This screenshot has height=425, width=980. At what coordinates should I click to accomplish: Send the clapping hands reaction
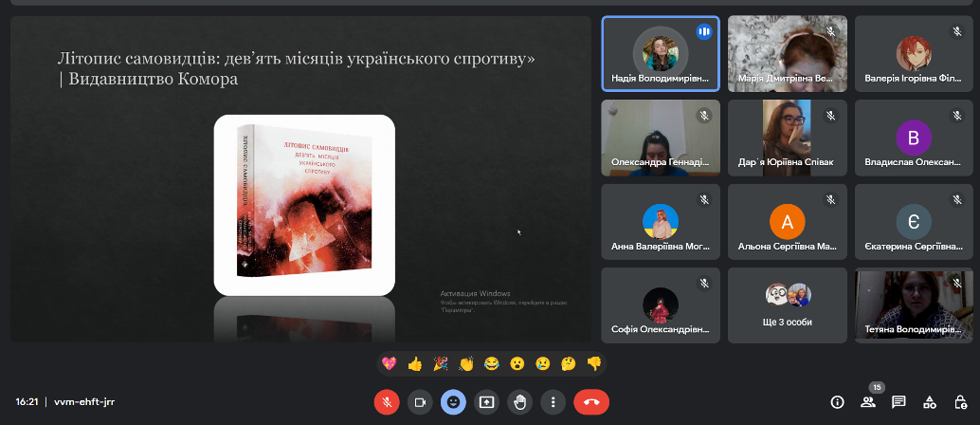coord(465,363)
